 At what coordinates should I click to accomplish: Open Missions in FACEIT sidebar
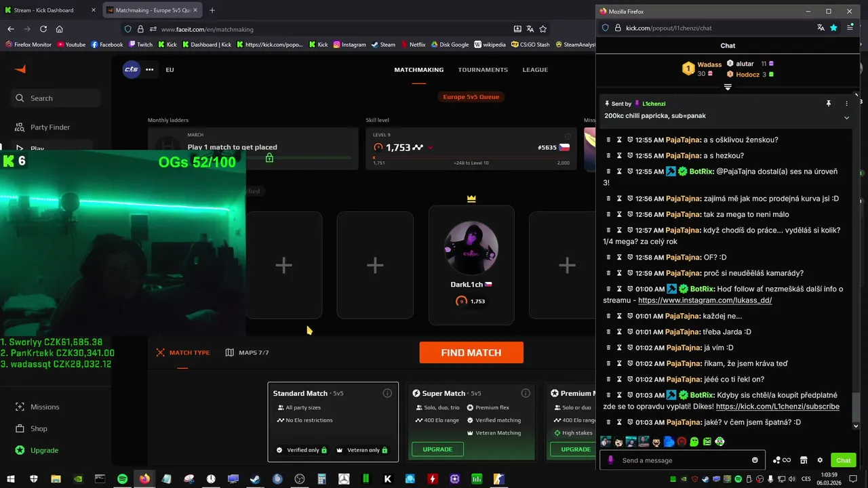click(45, 407)
